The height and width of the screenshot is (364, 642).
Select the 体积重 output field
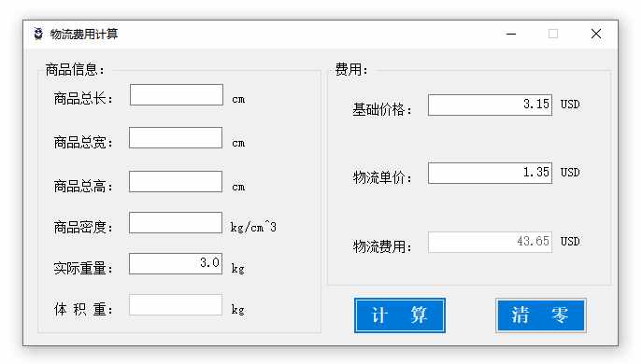click(176, 304)
